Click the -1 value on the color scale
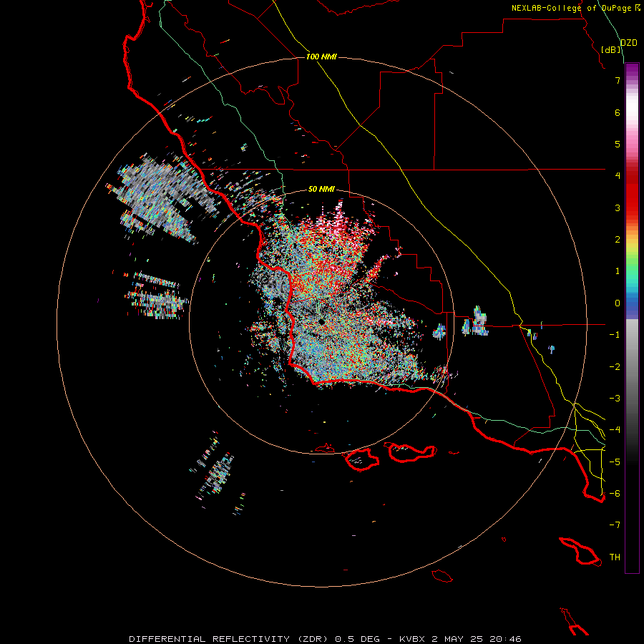644x644 pixels. 615,335
